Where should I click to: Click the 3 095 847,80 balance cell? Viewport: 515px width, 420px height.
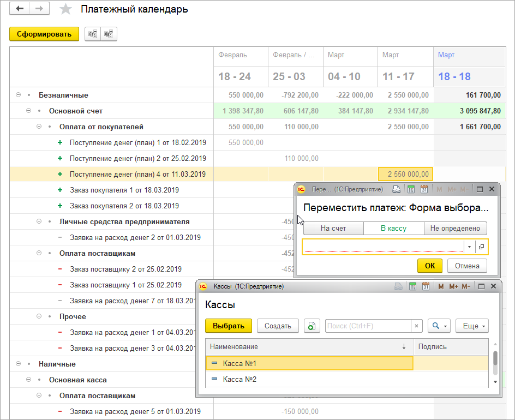470,111
